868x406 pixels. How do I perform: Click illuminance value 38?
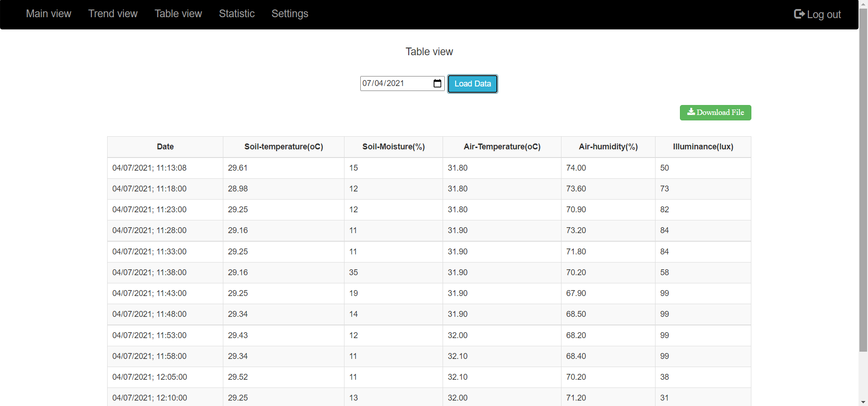point(665,377)
